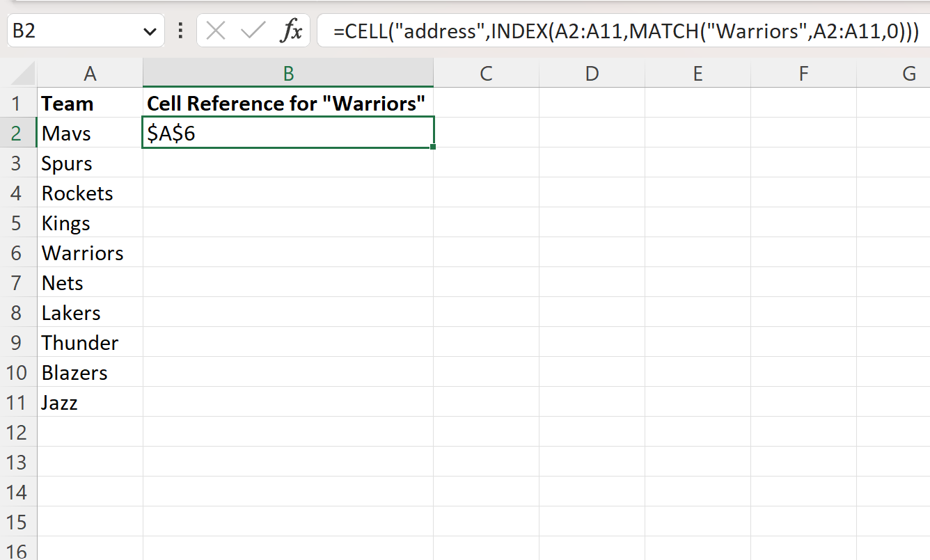
Task: Click the Team header cell A1
Action: (x=90, y=103)
